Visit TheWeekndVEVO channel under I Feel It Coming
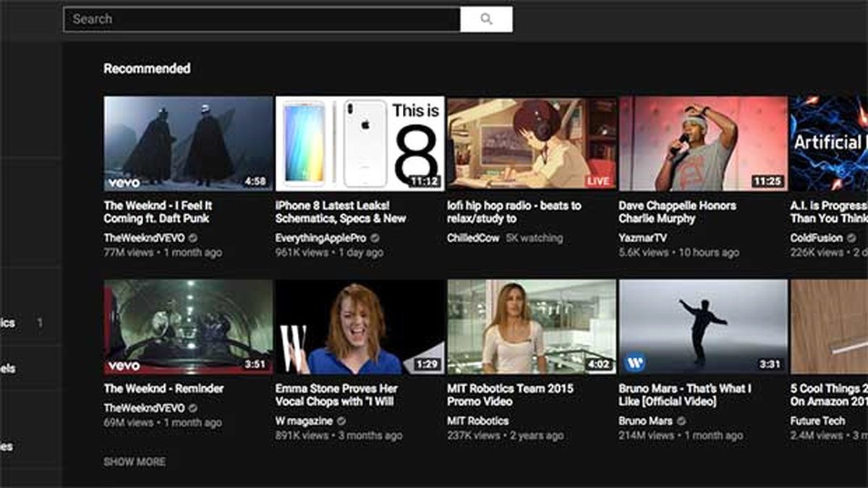The width and height of the screenshot is (868, 488). pyautogui.click(x=144, y=238)
